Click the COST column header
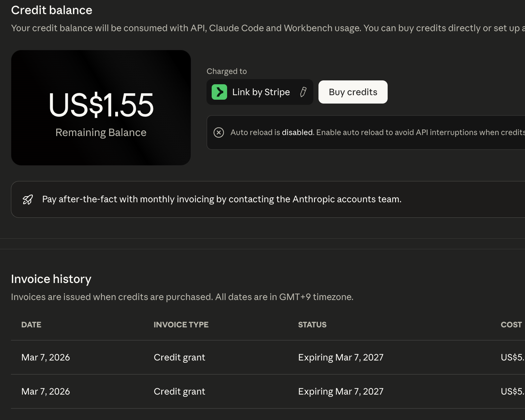 point(511,325)
